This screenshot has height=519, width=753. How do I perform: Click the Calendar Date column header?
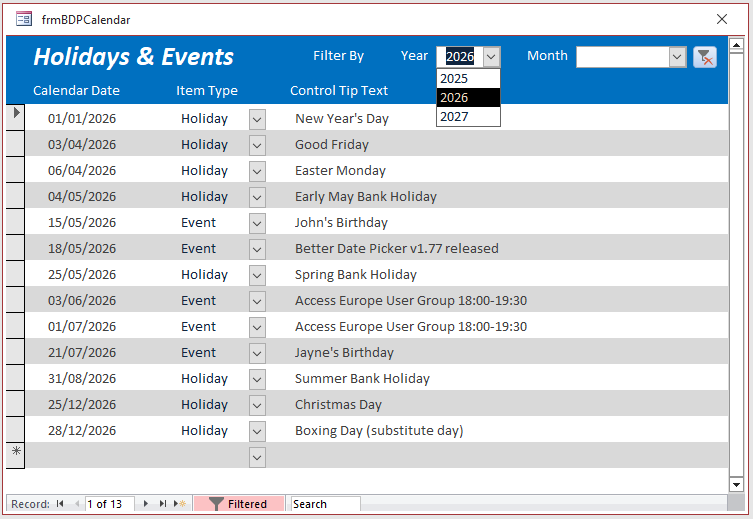point(76,90)
